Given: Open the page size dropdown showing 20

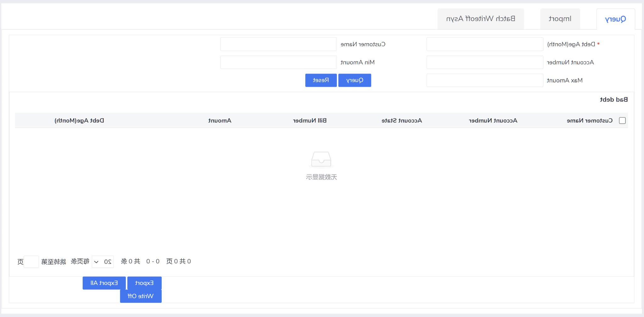Looking at the screenshot, I should pos(103,262).
